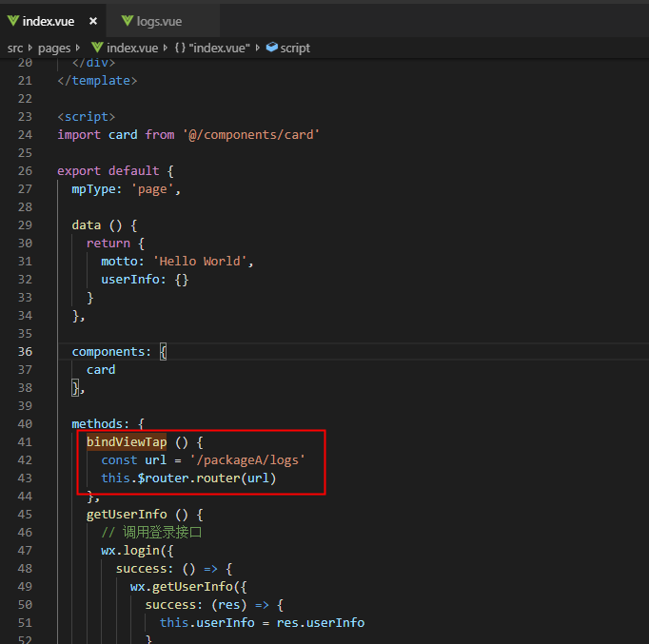Select the pages breadcrumb
The image size is (649, 644).
tap(54, 49)
